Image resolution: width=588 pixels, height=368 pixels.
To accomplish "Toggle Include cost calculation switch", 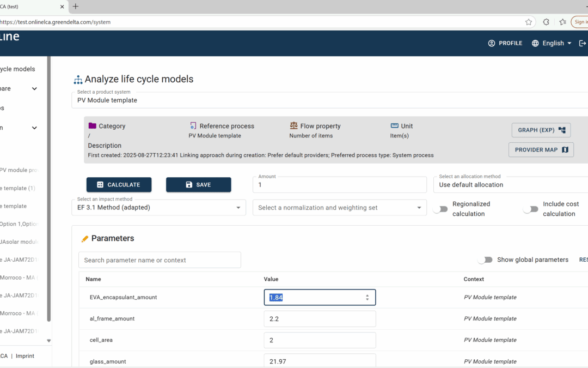I will tap(530, 209).
